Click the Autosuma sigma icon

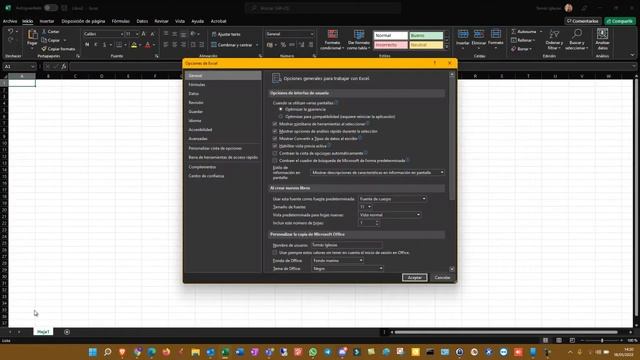coord(513,31)
